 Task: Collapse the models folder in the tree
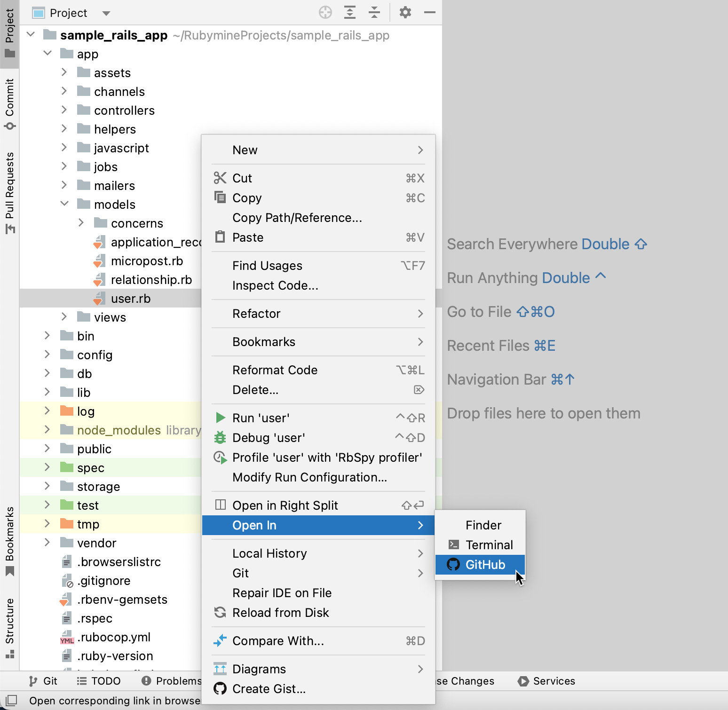[64, 204]
